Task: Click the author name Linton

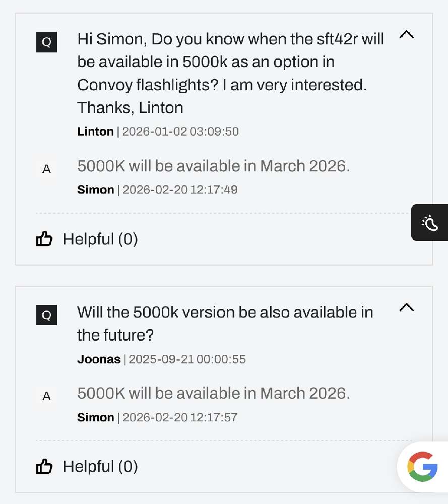Action: pos(95,132)
